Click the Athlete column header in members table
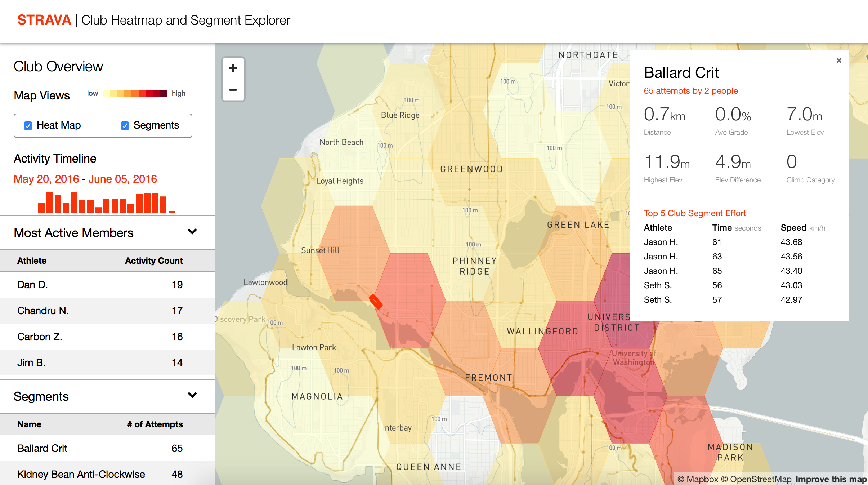Screen dimensions: 868x485 [x=32, y=261]
